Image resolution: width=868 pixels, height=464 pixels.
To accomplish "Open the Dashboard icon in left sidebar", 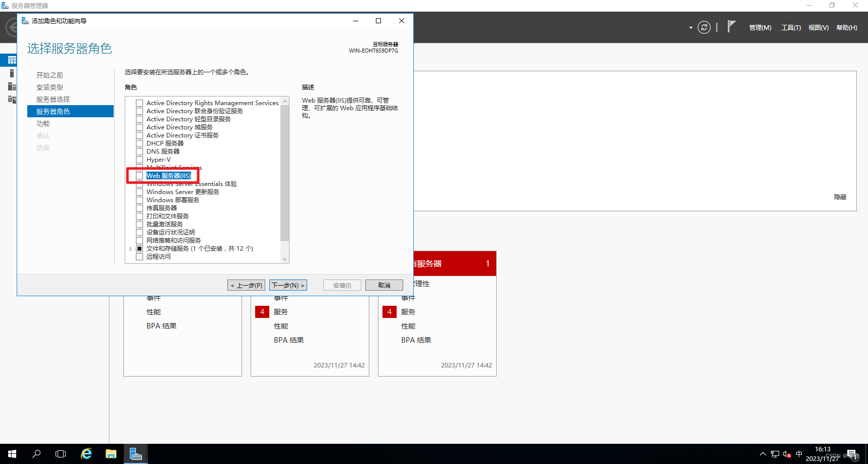I will (x=12, y=60).
